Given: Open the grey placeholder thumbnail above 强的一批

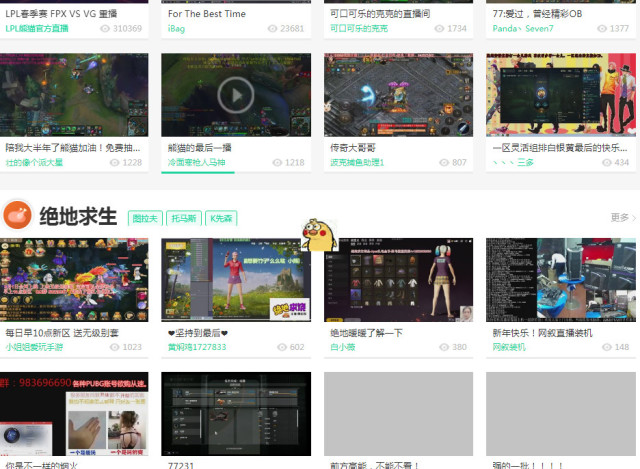Looking at the screenshot, I should (561, 413).
